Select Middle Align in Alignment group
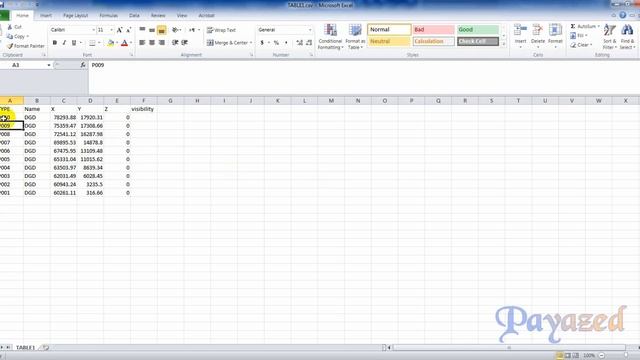640x360 pixels. click(152, 30)
